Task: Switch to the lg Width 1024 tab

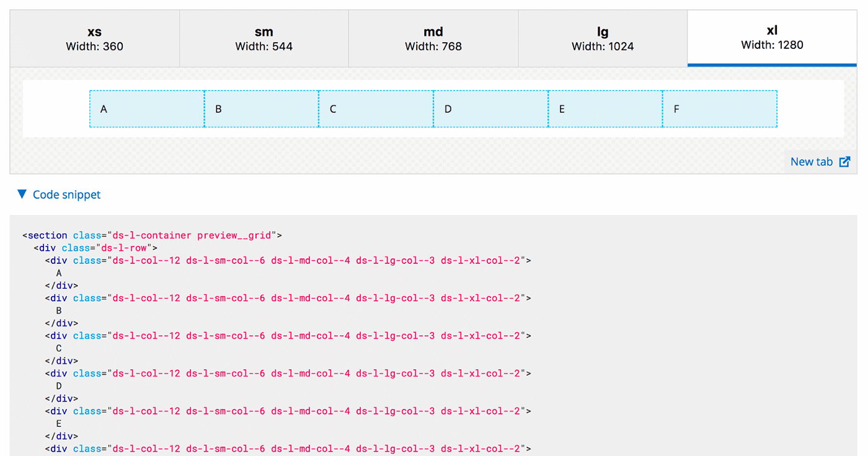Action: [602, 38]
